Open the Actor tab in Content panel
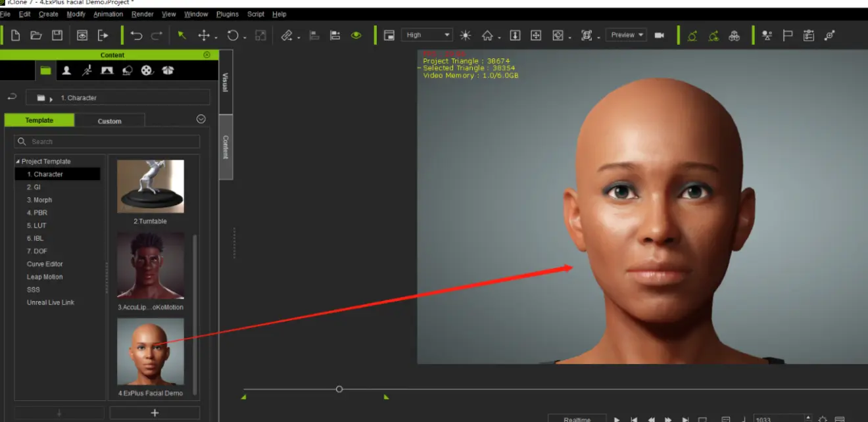 (x=66, y=70)
